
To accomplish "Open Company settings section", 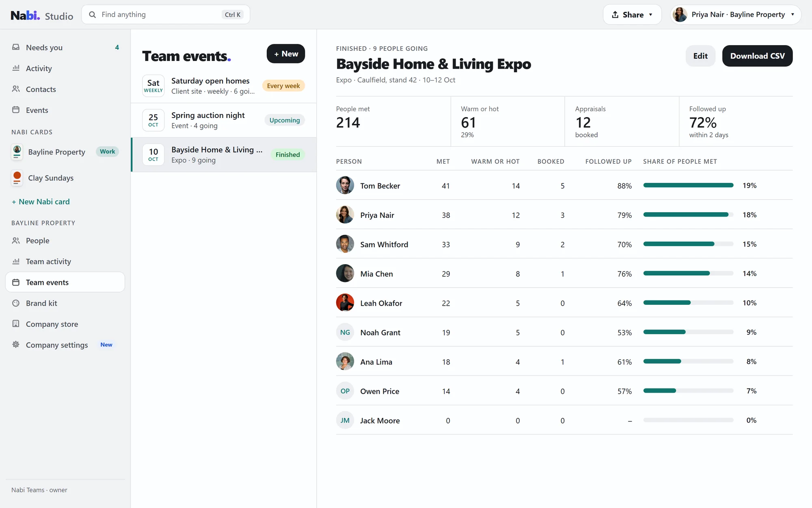I will coord(65,345).
